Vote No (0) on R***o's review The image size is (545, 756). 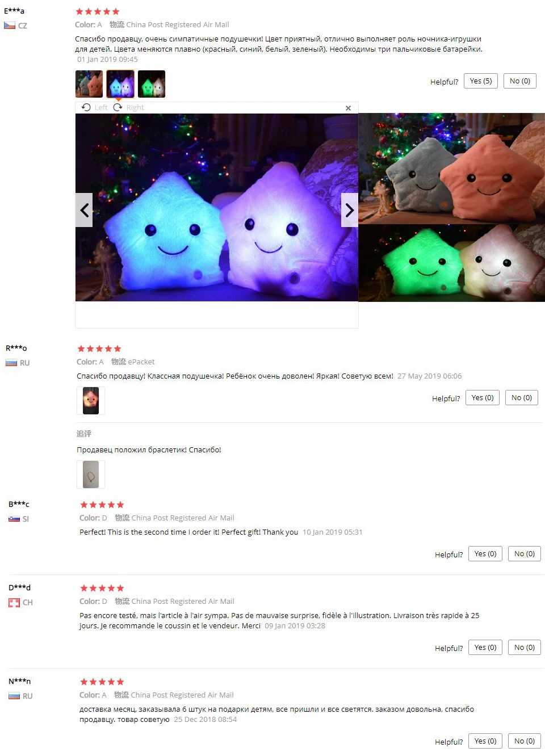pyautogui.click(x=522, y=398)
